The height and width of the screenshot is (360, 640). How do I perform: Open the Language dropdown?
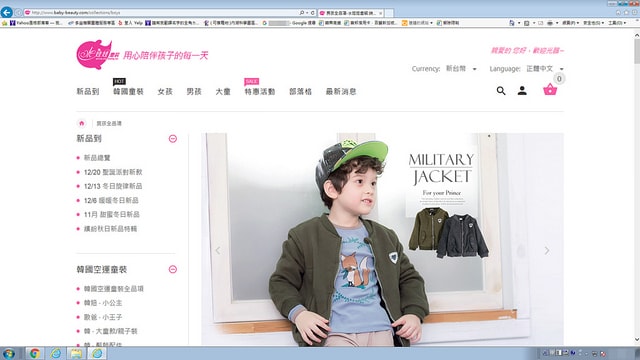click(x=544, y=69)
